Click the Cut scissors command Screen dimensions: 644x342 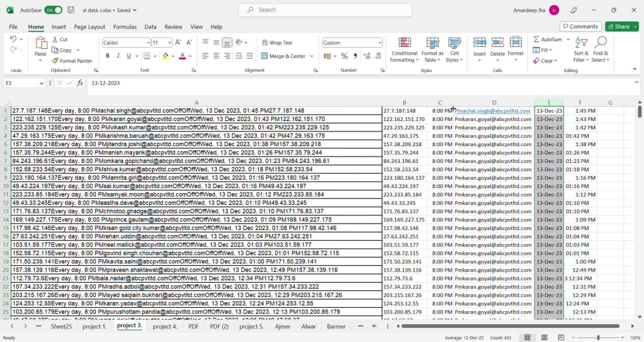click(60, 39)
